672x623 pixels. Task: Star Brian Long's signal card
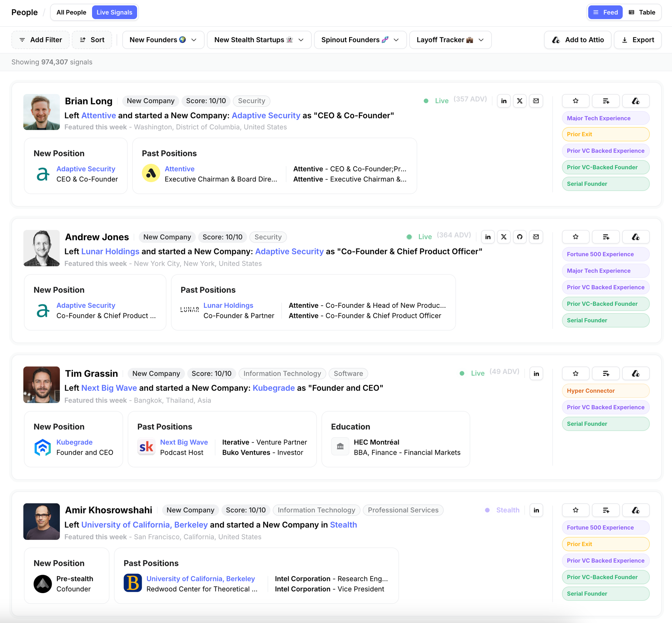coord(575,101)
